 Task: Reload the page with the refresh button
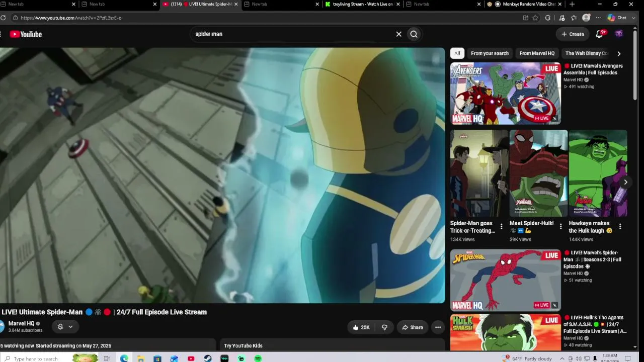click(x=3, y=18)
